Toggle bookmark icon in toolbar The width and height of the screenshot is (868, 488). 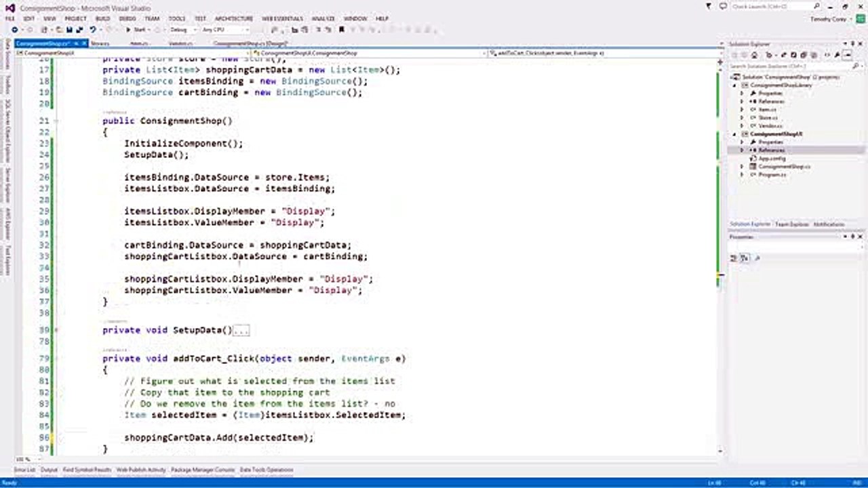342,30
